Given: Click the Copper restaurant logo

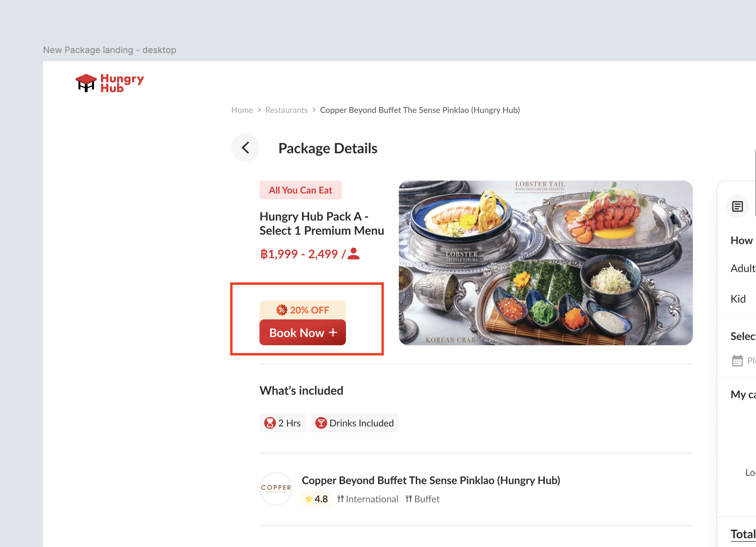Looking at the screenshot, I should [276, 489].
